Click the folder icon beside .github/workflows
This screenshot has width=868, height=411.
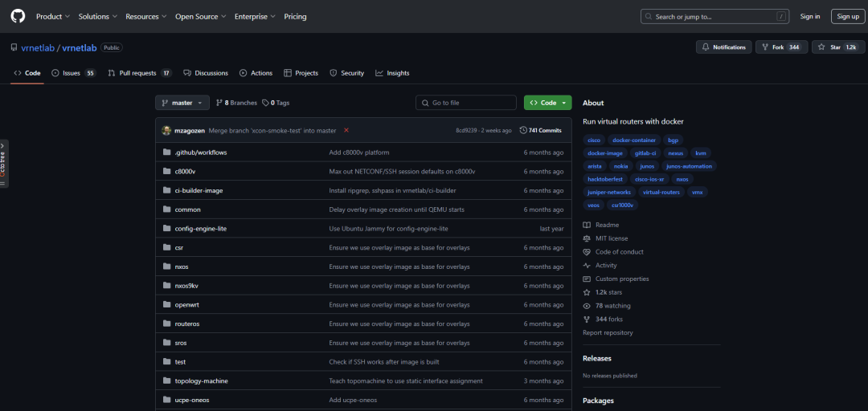pyautogui.click(x=166, y=153)
